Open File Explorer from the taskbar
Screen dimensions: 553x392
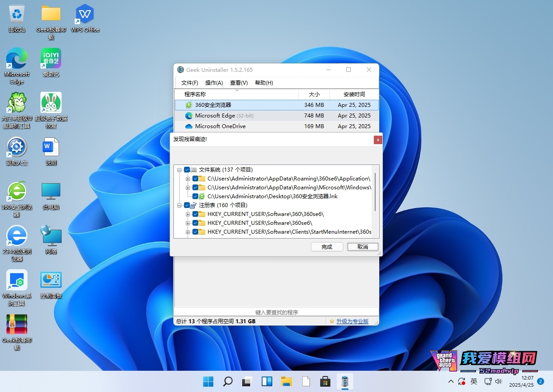point(286,381)
